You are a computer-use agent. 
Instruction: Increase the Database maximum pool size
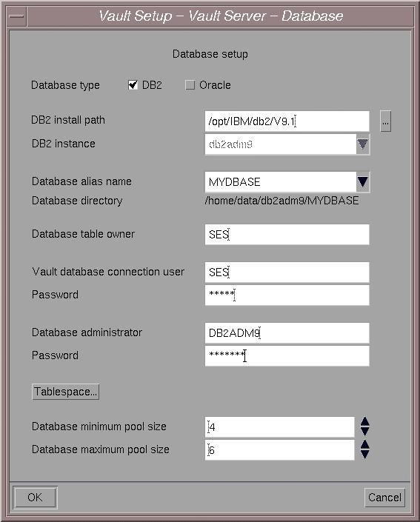click(364, 445)
